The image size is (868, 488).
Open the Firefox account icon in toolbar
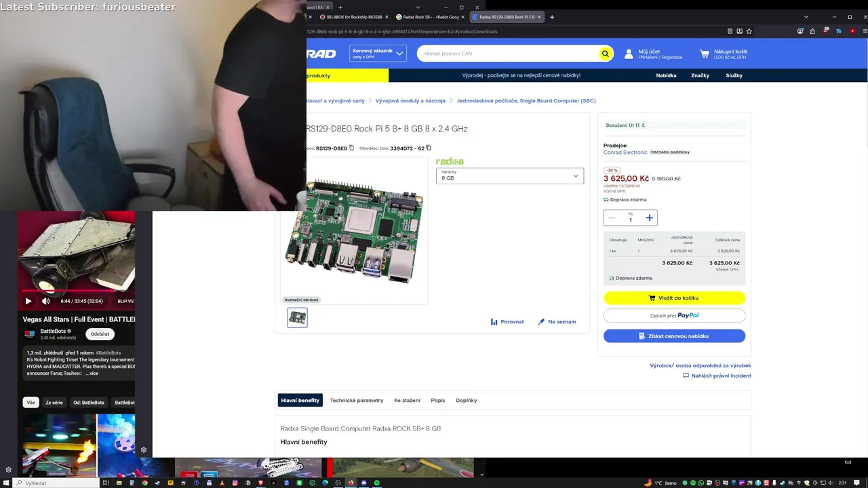tap(801, 31)
